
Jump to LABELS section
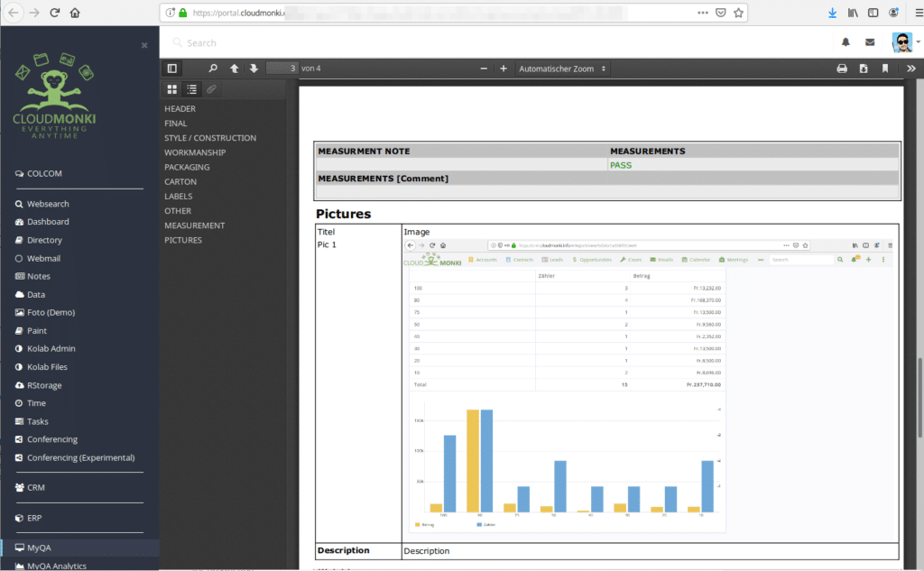tap(179, 197)
